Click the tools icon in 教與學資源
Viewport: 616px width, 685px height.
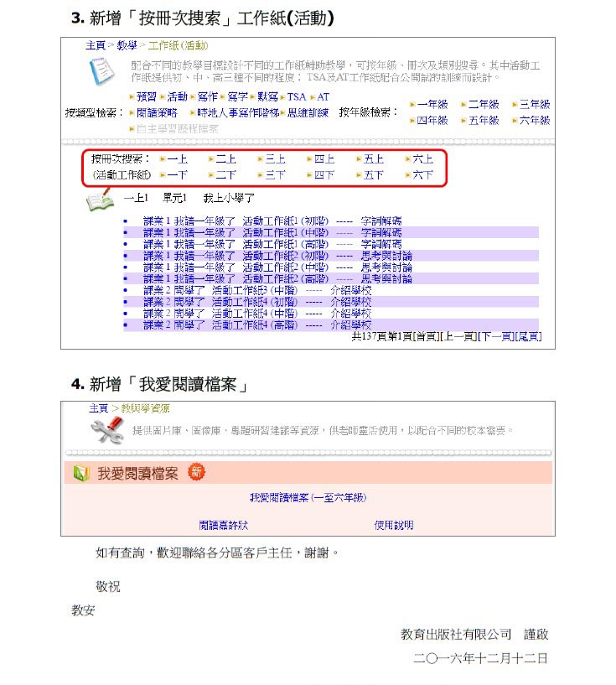[x=106, y=430]
